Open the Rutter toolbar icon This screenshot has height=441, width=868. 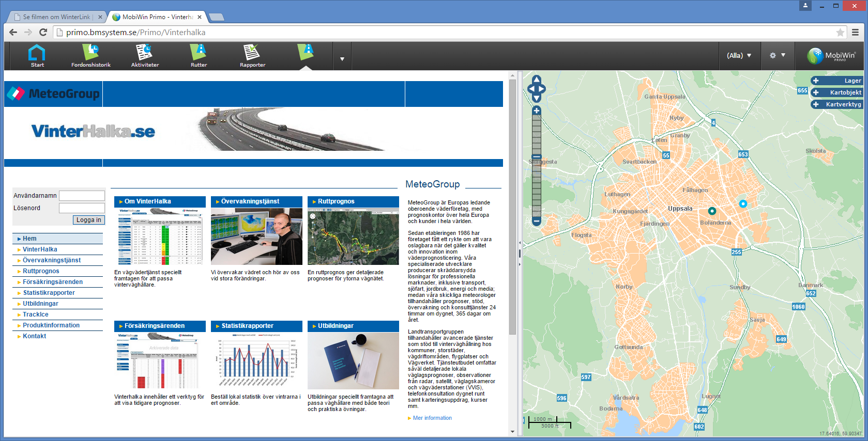coord(199,55)
